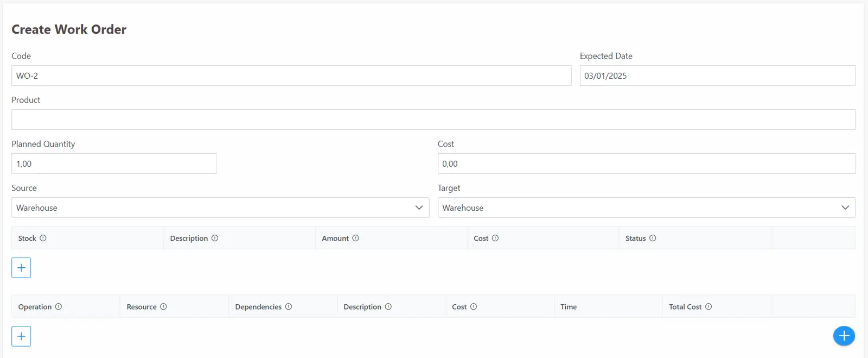Click info icon next to Total Cost

(x=709, y=306)
